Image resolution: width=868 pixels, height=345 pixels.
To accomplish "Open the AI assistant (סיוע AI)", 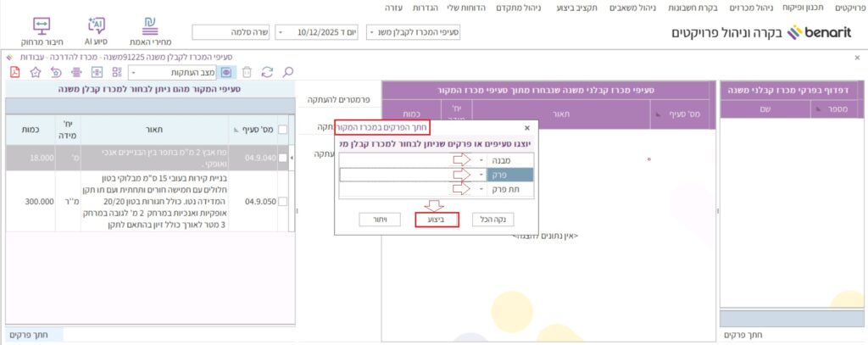I will point(95,30).
